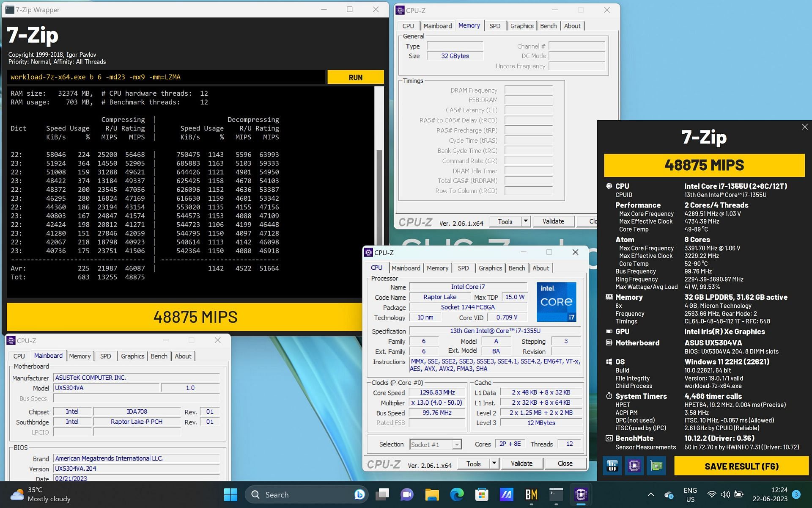
Task: Open SPD tab in the Memory CPU-Z window
Action: pos(495,26)
